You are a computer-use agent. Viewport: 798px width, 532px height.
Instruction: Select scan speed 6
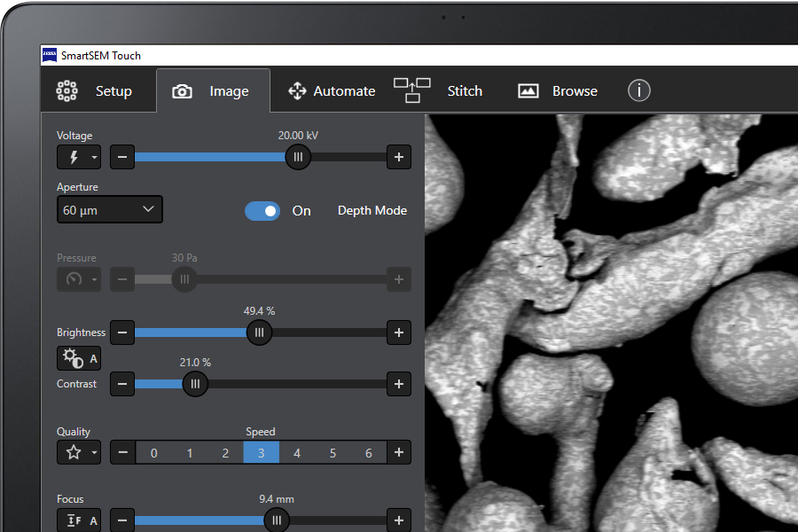point(369,452)
